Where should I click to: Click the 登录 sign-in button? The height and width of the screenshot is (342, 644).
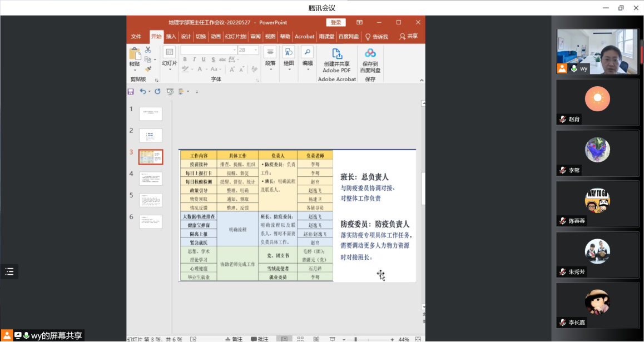336,22
